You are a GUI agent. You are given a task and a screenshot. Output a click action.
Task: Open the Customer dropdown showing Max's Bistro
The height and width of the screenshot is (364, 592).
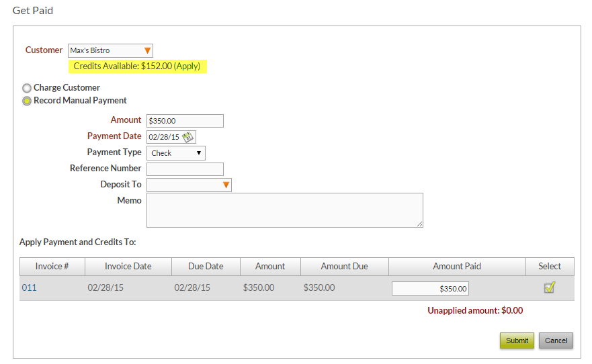(110, 50)
